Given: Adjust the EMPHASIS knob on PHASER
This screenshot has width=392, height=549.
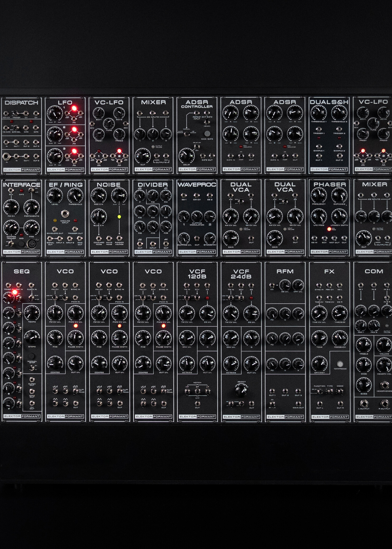Looking at the screenshot, I should click(339, 195).
